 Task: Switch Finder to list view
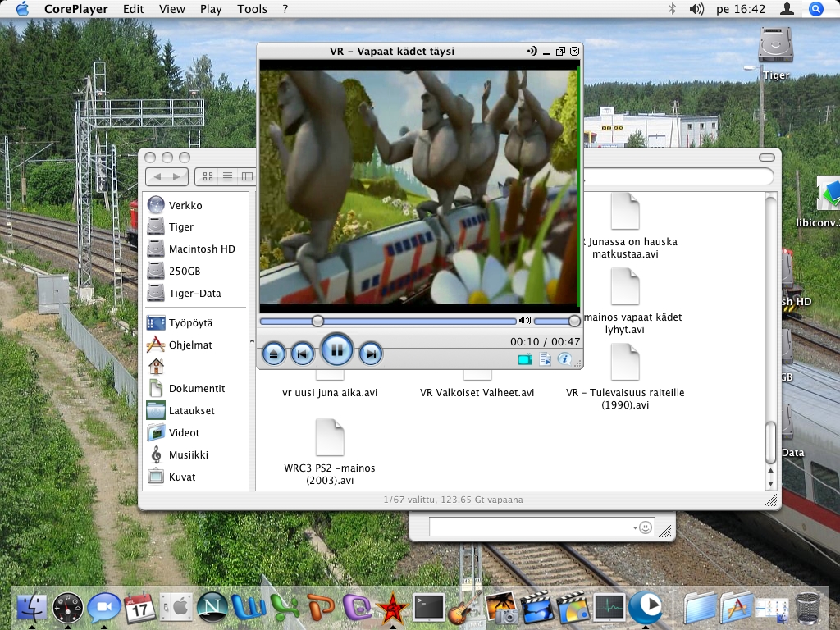(227, 176)
